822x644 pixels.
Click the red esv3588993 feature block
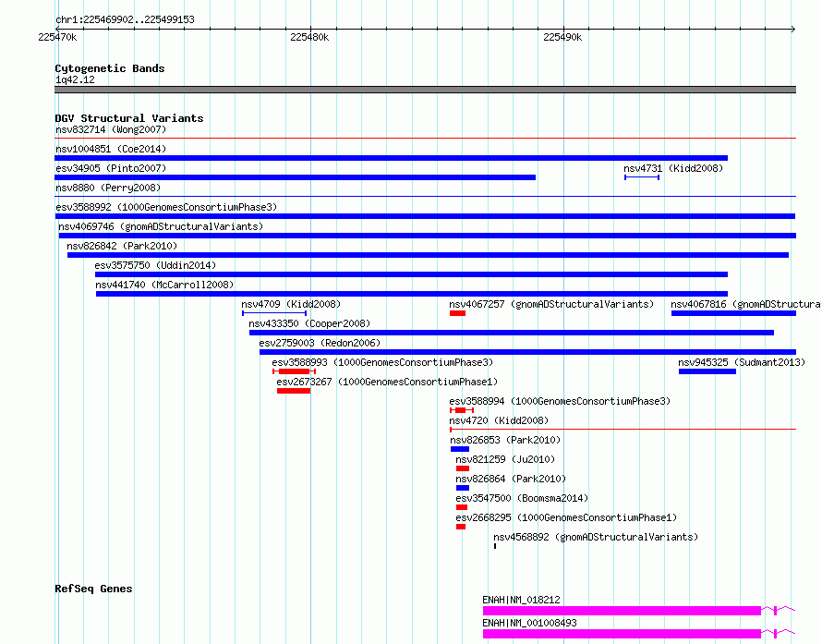click(294, 371)
